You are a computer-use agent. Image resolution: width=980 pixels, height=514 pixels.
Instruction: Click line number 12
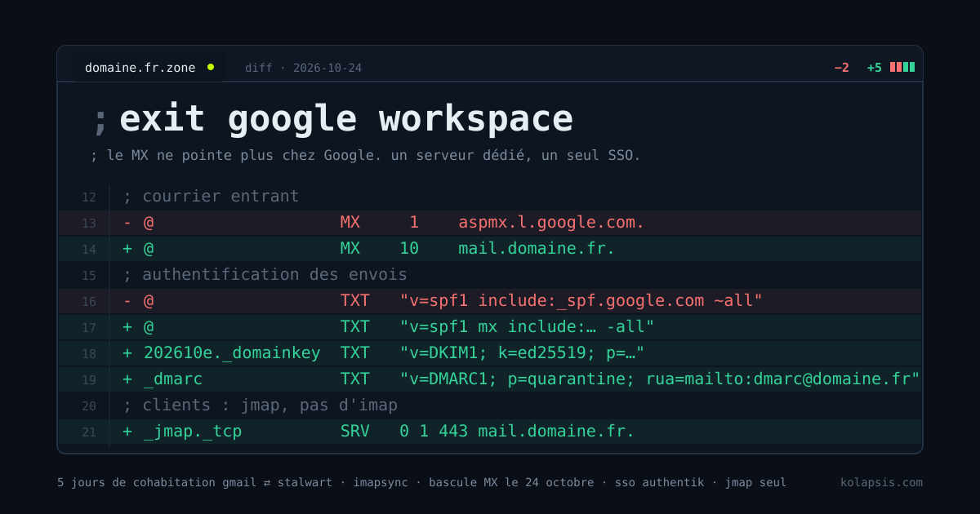tap(89, 197)
